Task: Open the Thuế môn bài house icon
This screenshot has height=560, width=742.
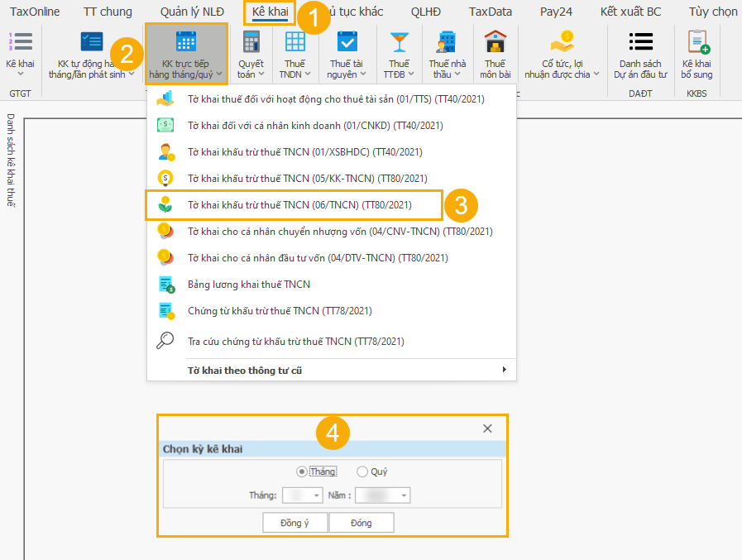Action: point(495,41)
